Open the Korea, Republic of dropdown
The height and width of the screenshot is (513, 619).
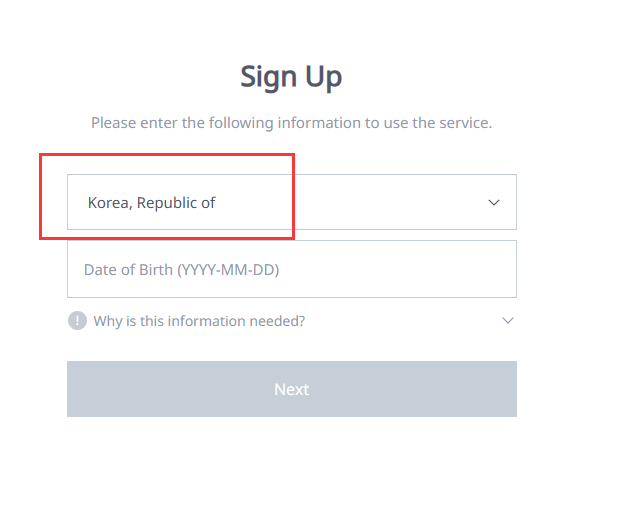pyautogui.click(x=291, y=203)
